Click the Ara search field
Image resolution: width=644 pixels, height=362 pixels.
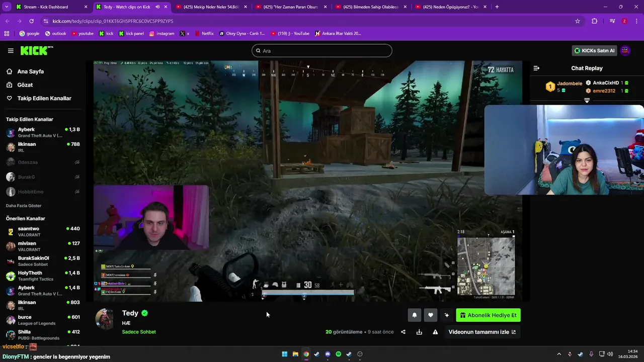coord(322,51)
